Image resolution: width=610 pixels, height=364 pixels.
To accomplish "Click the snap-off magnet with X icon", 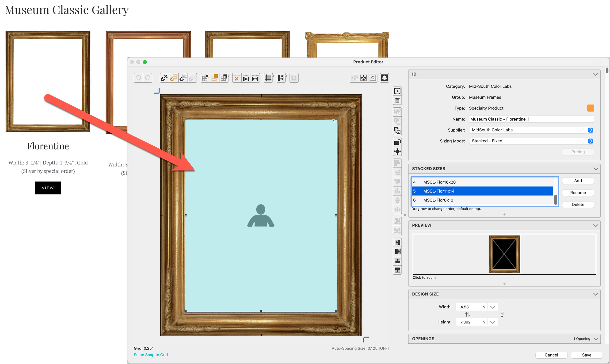I will (164, 78).
